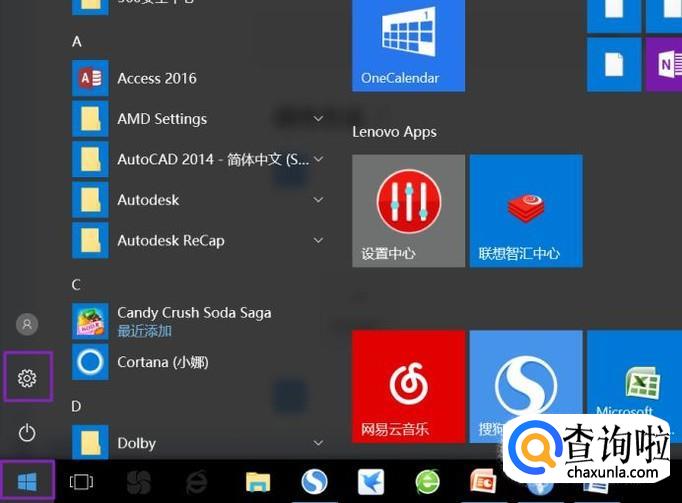Click the Lenovo Apps group header
The height and width of the screenshot is (503, 682).
(394, 132)
